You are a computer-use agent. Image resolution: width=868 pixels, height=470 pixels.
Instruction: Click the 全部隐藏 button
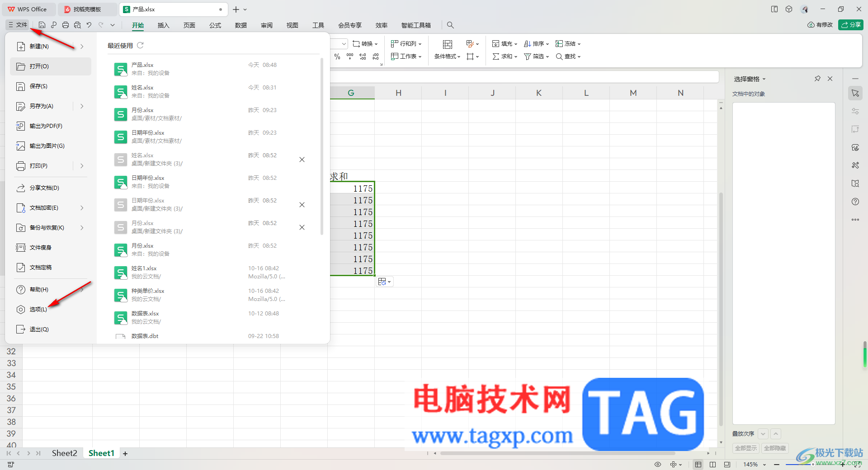click(x=775, y=448)
